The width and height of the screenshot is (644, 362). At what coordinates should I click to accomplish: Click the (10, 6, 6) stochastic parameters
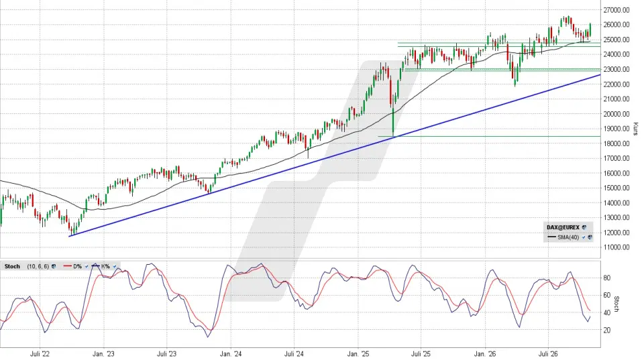click(x=38, y=266)
